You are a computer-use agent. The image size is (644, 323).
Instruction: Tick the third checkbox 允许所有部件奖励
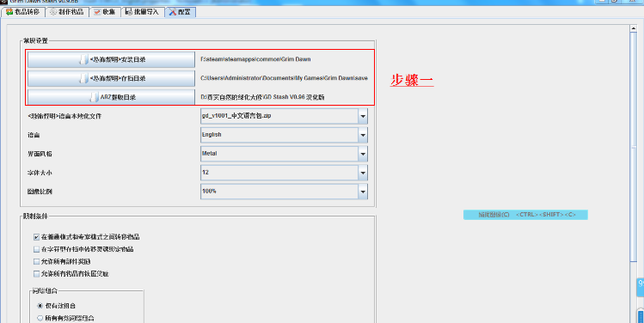pos(37,261)
